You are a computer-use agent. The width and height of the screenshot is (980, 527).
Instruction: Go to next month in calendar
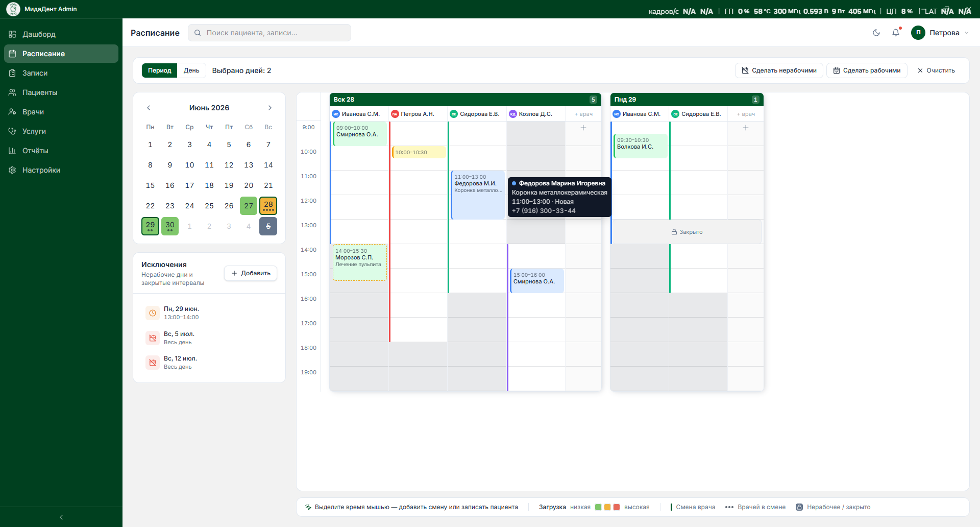click(270, 108)
